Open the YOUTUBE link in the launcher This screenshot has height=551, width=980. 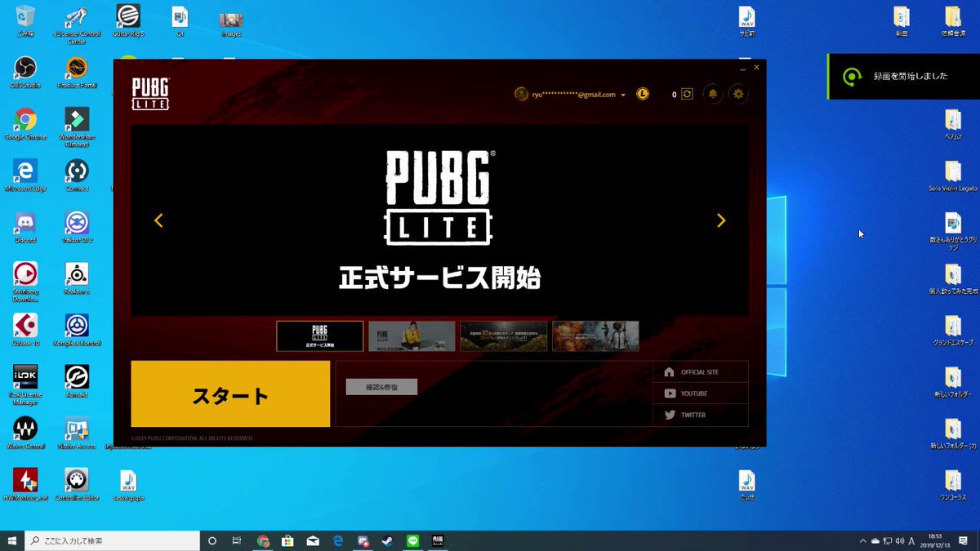coord(701,393)
